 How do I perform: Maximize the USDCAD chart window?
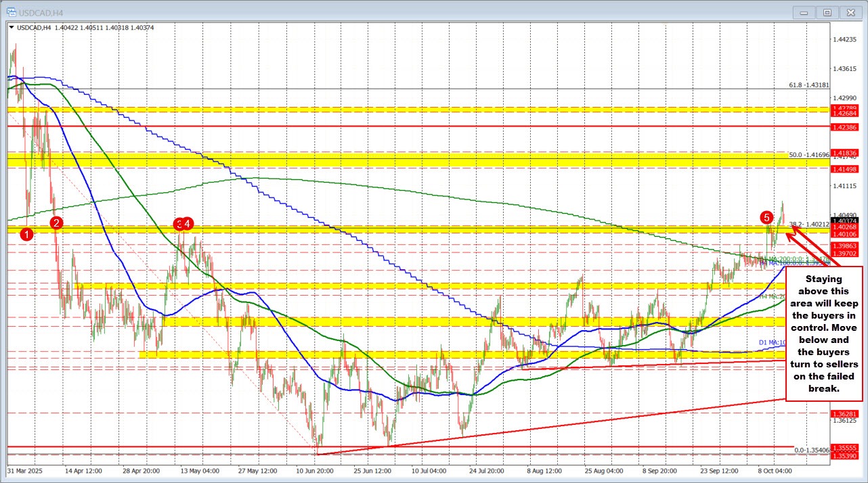coord(827,11)
